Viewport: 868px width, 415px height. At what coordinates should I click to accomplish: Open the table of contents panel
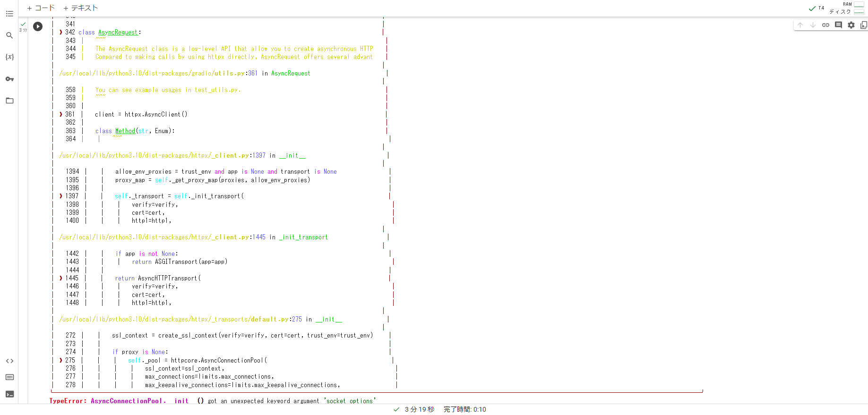9,14
